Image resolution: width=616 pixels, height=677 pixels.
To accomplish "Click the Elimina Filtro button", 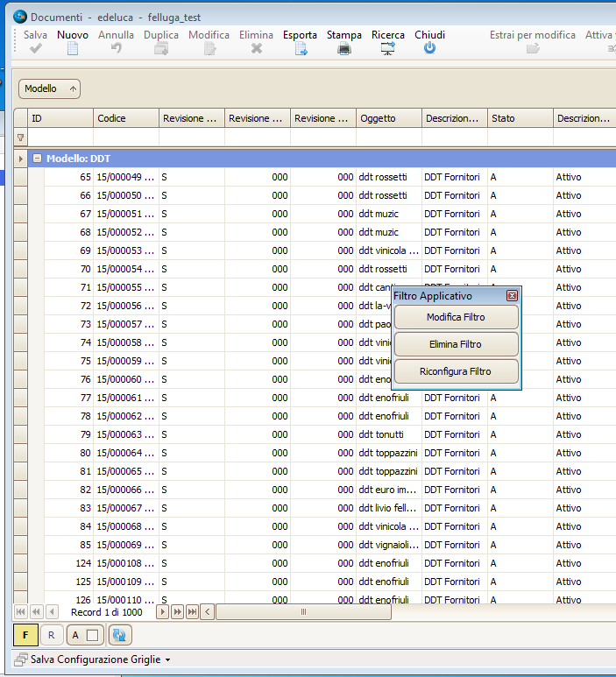I will click(456, 344).
